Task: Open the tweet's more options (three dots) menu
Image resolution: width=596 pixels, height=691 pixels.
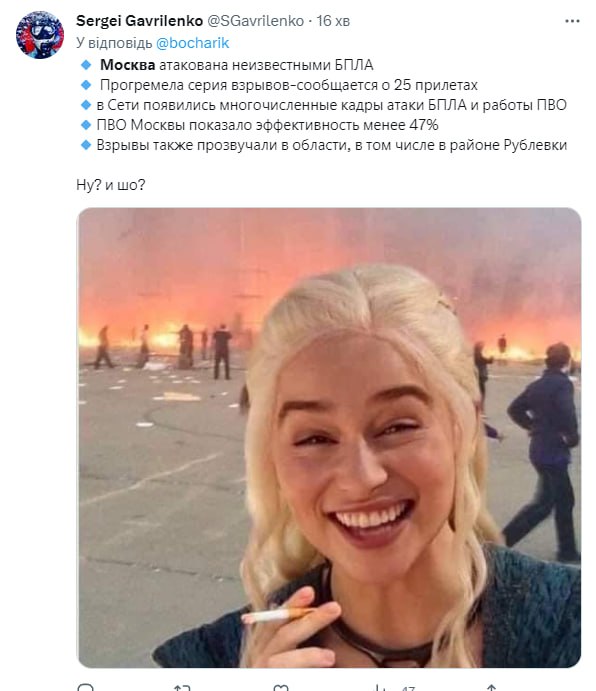Action: pos(572,21)
